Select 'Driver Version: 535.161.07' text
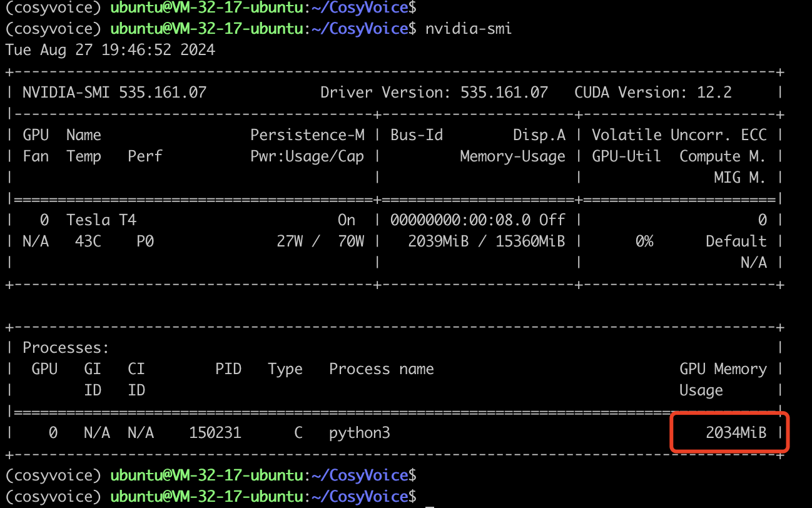 434,93
